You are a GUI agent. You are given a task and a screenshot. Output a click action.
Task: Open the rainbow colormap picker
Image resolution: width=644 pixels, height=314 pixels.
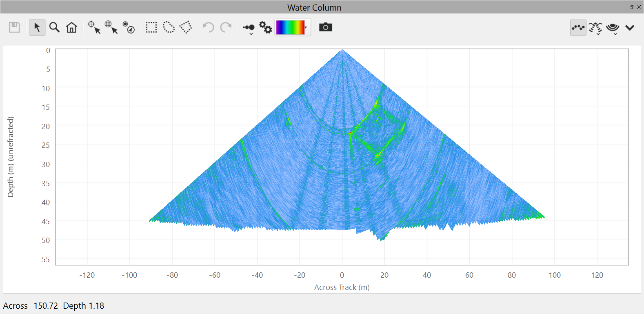292,27
